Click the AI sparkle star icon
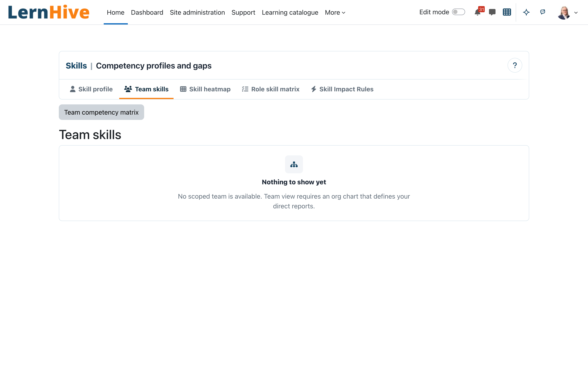 coord(526,12)
